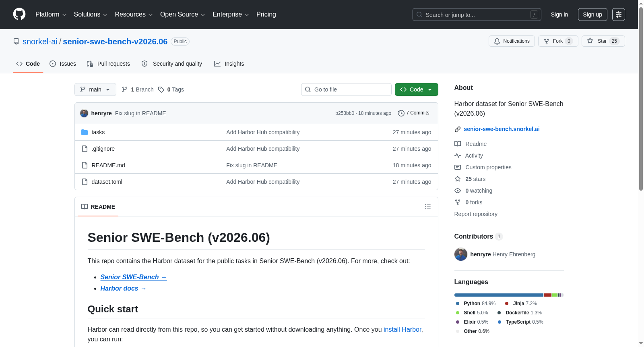644x347 pixels.
Task: Open the tasks folder
Action: point(98,132)
